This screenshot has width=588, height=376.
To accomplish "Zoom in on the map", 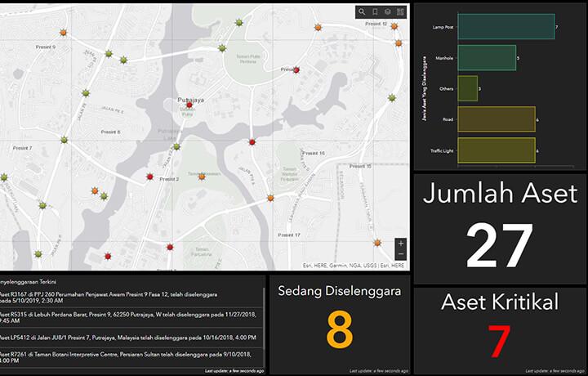I will coord(400,244).
